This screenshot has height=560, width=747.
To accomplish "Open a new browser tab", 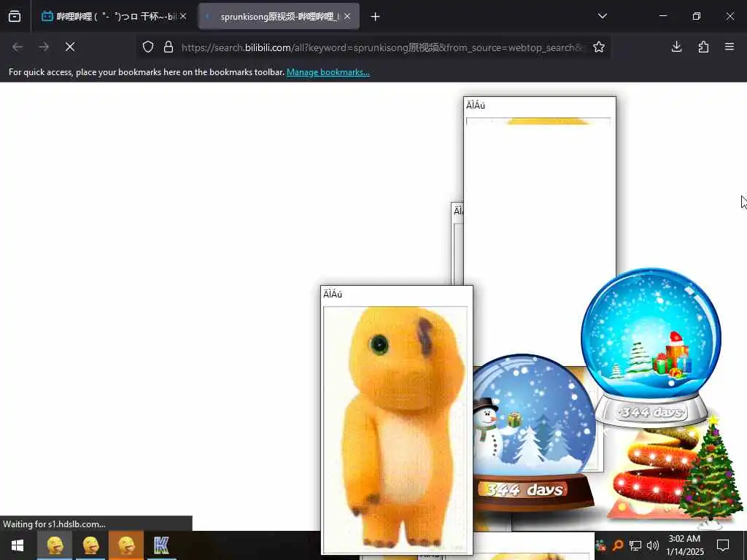I will 375,17.
